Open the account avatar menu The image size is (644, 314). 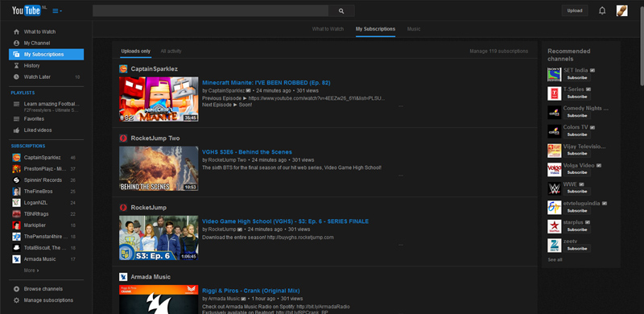(x=621, y=10)
